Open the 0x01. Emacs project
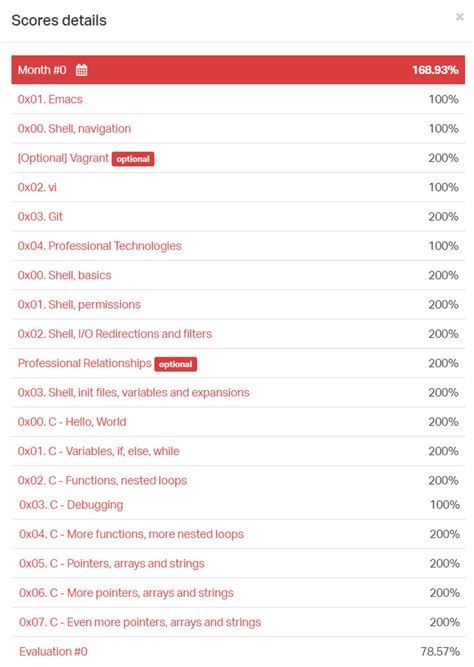This screenshot has height=667, width=474. [50, 99]
